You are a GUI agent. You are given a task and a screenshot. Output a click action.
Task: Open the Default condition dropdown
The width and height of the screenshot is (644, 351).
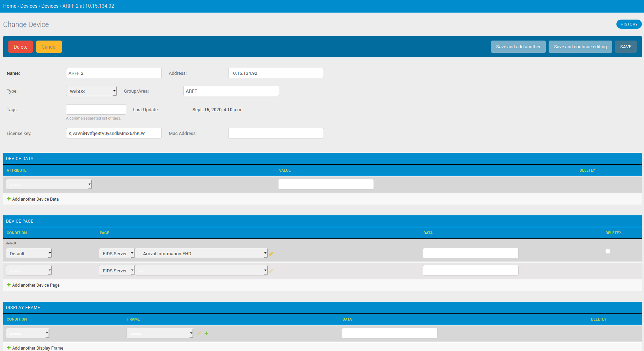29,253
